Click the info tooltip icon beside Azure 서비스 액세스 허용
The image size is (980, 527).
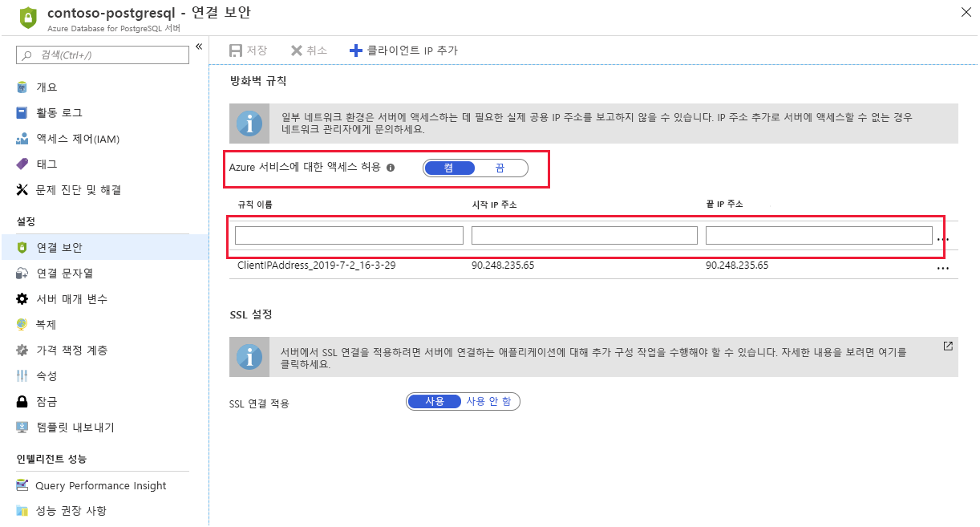coord(391,168)
